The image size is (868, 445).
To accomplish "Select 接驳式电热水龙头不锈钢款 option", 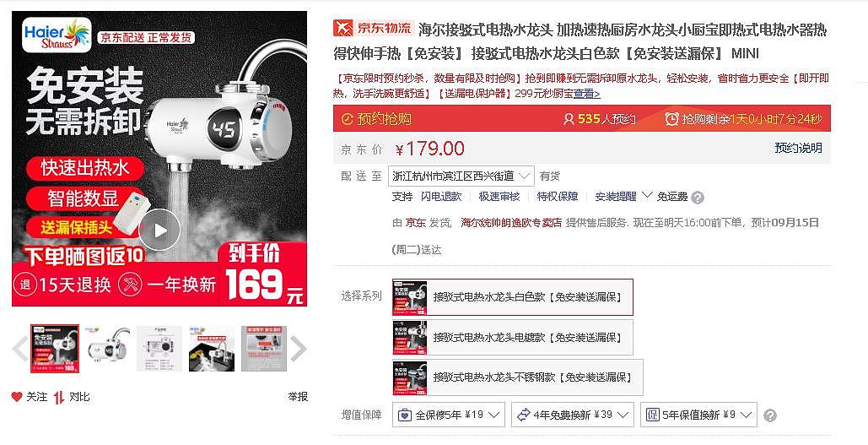I will (x=518, y=377).
